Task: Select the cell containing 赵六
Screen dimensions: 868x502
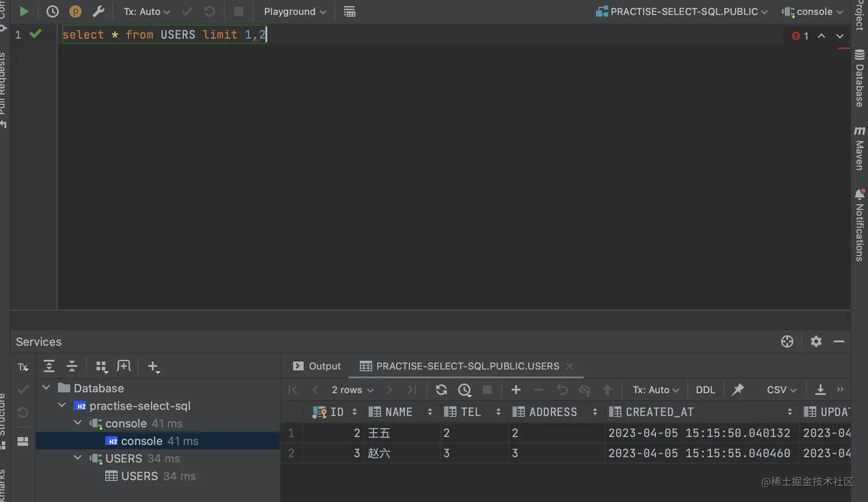Action: click(402, 453)
